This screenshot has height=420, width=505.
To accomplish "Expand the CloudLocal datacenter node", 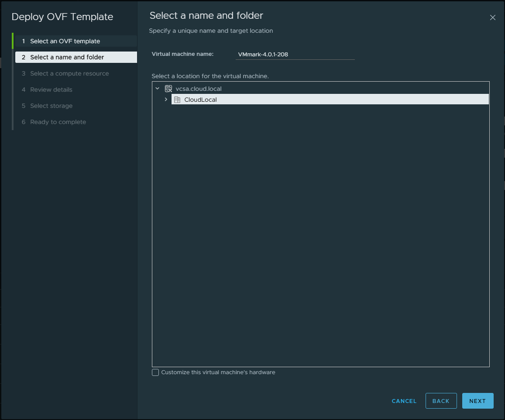I will pos(166,100).
